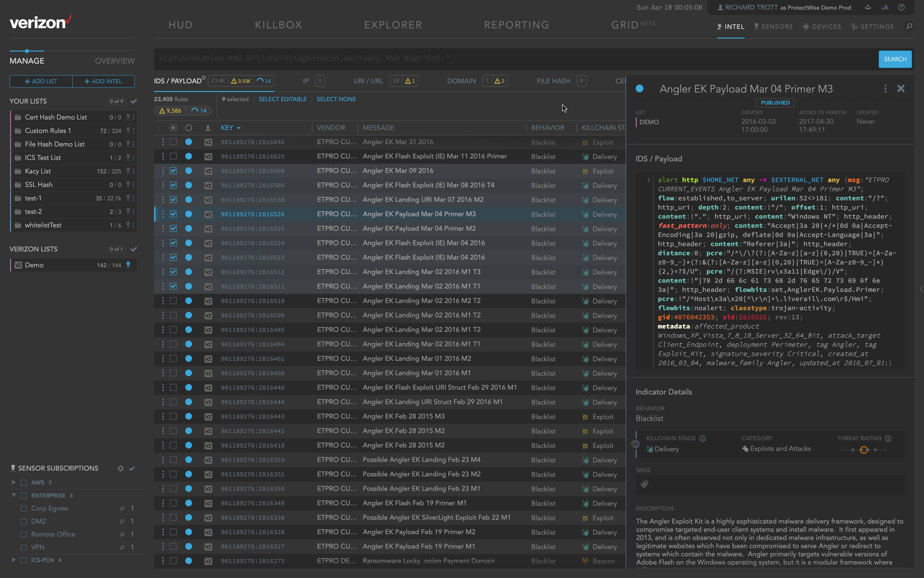Check the Remote Office sensor checkbox

pyautogui.click(x=24, y=534)
